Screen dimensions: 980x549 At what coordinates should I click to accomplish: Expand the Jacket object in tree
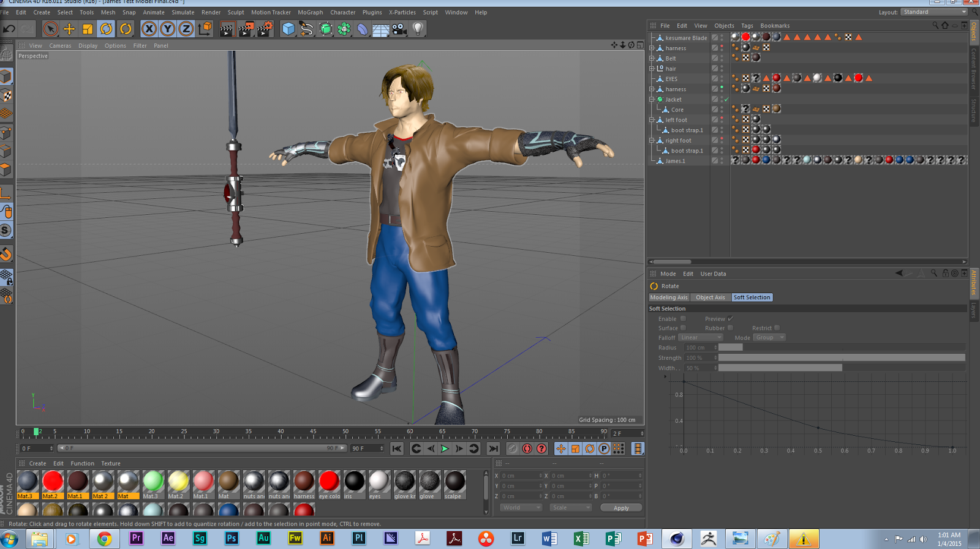(x=652, y=99)
